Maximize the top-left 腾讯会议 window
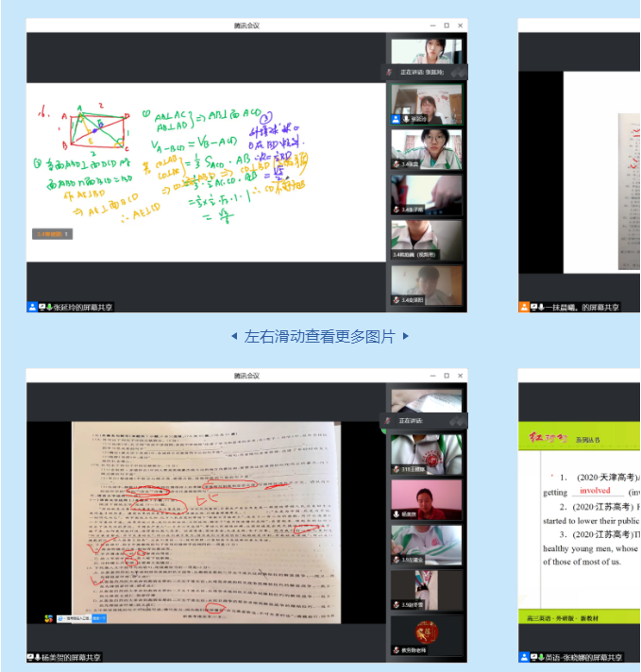The height and width of the screenshot is (672, 641). (446, 25)
